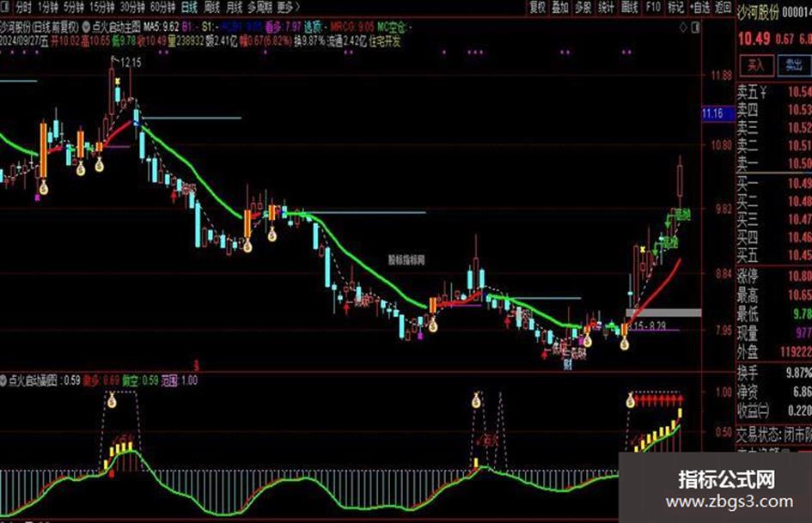The image size is (812, 523).
Task: Click 多股 multi-stock button
Action: tap(583, 7)
